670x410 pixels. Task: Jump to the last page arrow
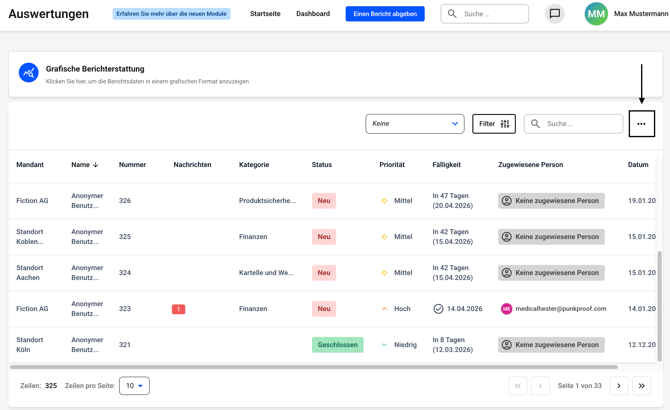[642, 385]
